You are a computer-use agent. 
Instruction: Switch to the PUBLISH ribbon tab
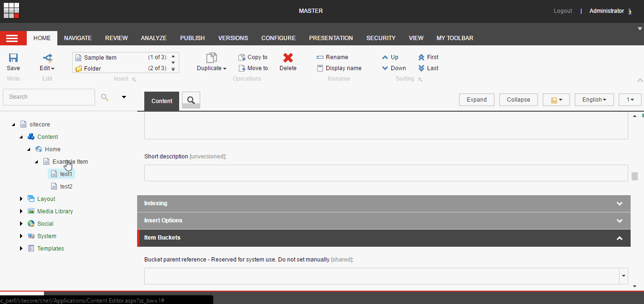192,38
